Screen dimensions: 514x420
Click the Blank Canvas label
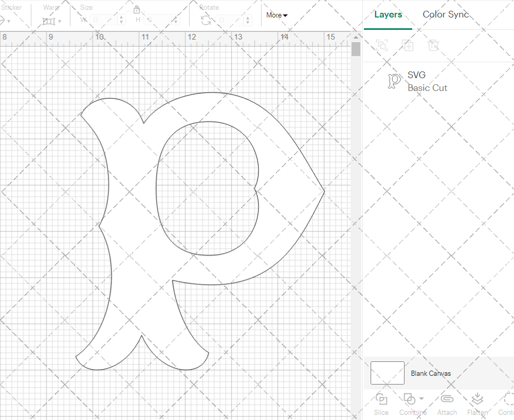coord(431,373)
